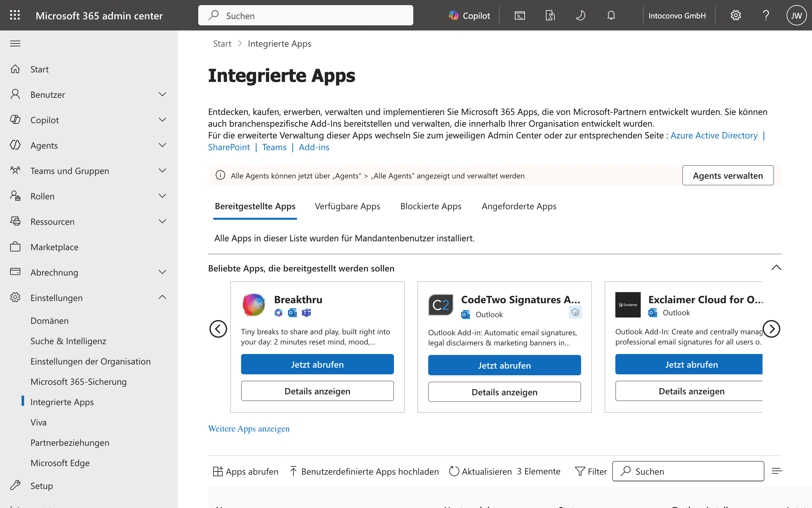Image resolution: width=812 pixels, height=508 pixels.
Task: Click the Einstellungen gear icon in sidebar
Action: click(15, 297)
